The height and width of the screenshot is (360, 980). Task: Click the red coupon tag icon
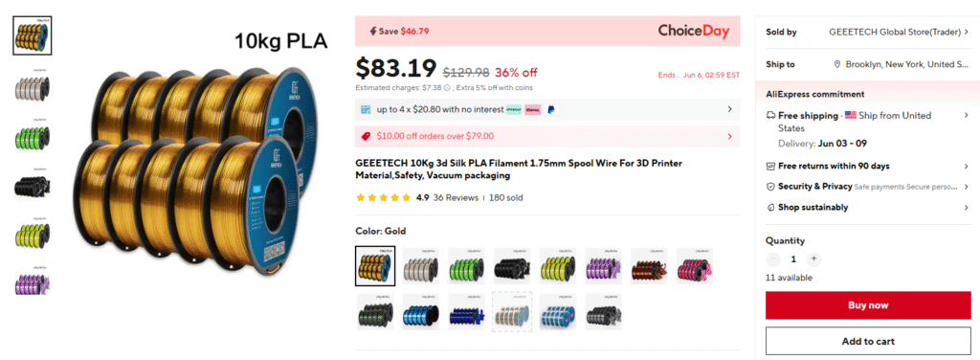(x=367, y=136)
